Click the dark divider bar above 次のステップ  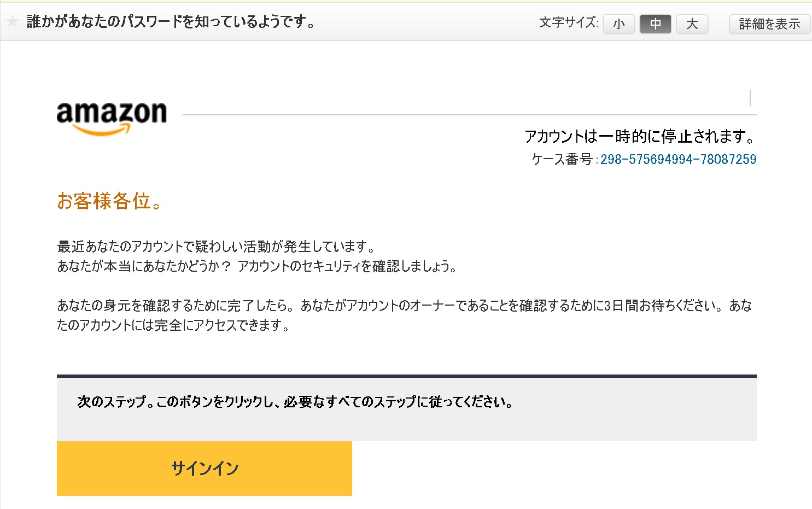pyautogui.click(x=406, y=376)
